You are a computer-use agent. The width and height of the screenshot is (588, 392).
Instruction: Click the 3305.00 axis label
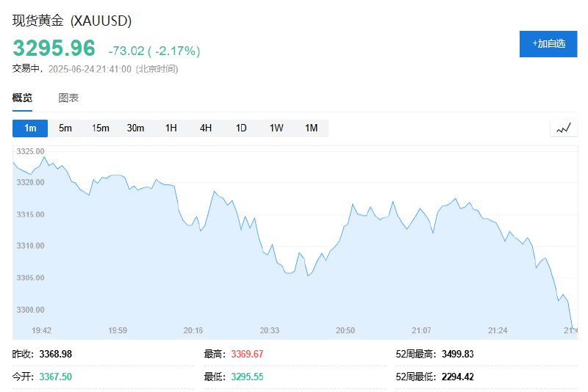pos(30,277)
